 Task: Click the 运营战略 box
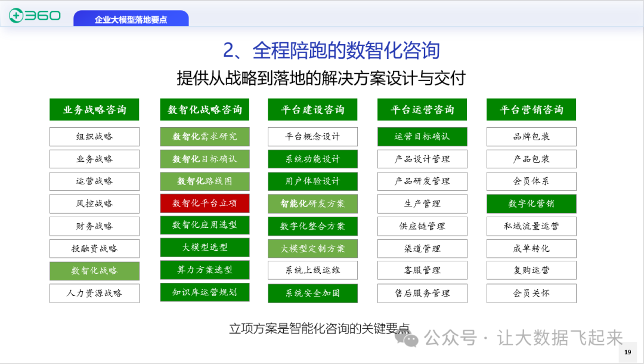(x=94, y=181)
